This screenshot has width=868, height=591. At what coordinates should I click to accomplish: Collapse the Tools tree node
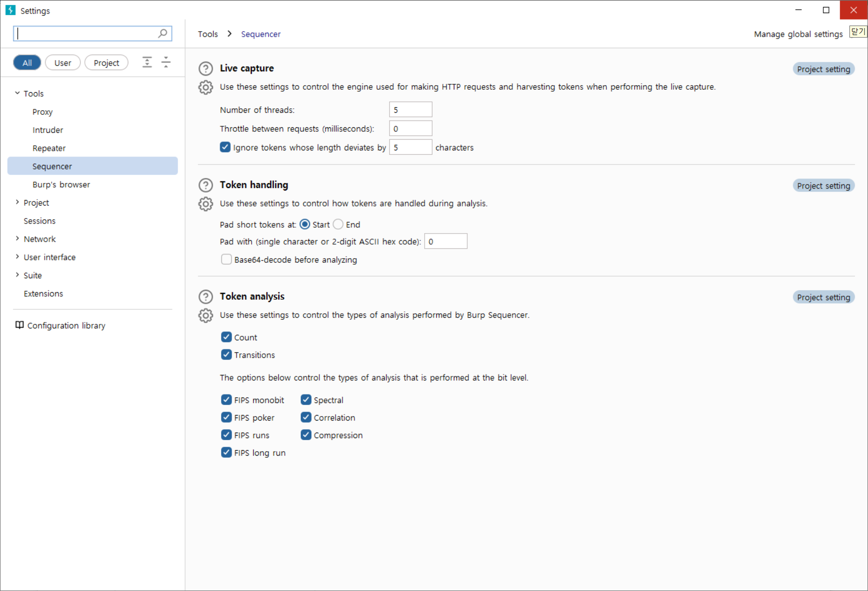18,93
